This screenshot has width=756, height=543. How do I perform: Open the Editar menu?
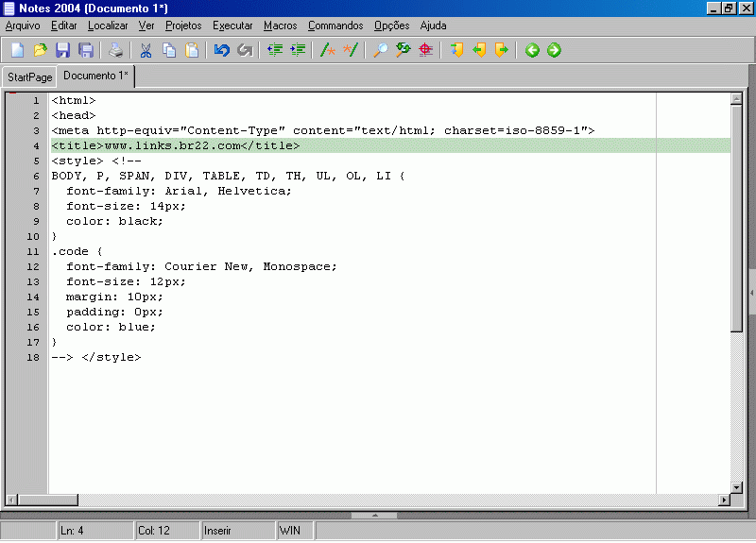coord(63,25)
